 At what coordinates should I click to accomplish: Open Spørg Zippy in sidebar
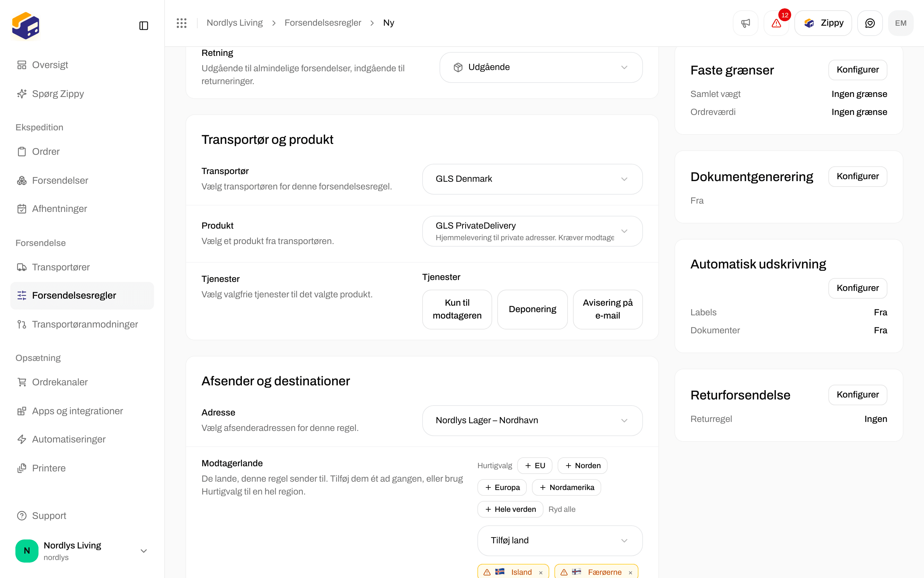82,94
